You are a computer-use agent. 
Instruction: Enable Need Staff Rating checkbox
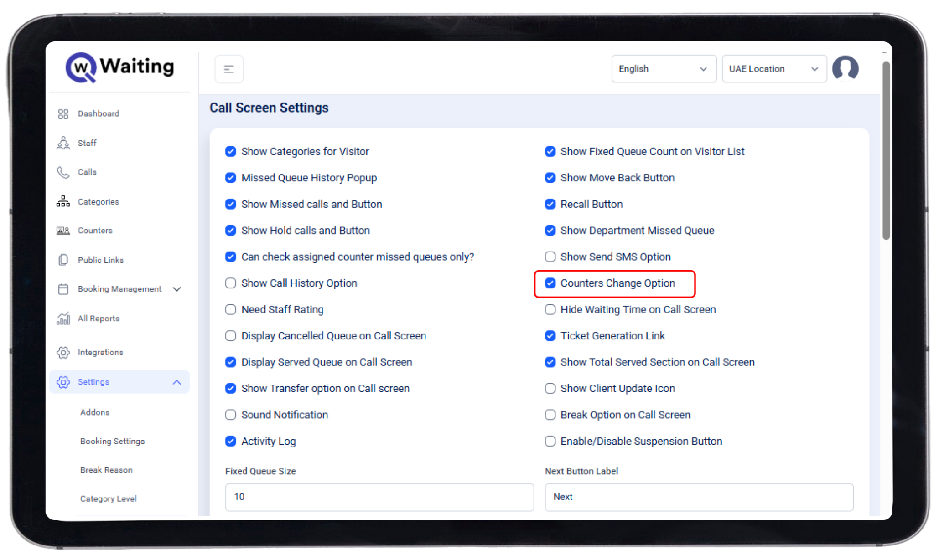point(231,310)
